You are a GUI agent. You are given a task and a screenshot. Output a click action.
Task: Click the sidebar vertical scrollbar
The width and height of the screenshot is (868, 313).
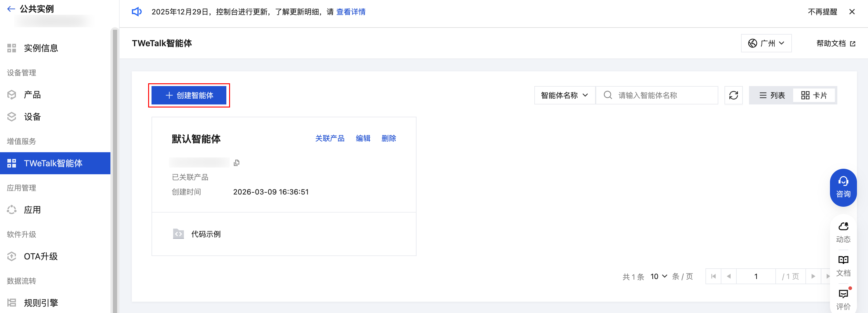pos(115,168)
